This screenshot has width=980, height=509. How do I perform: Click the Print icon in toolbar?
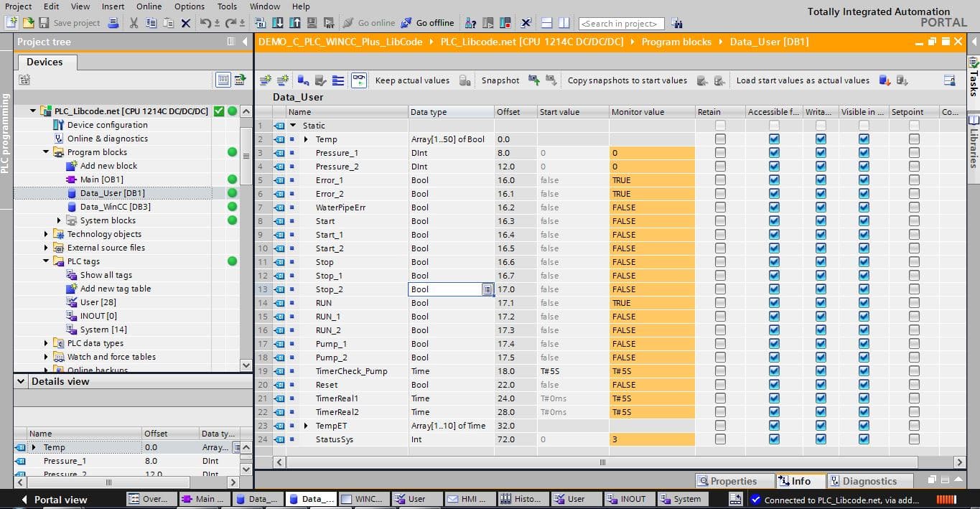click(x=113, y=23)
